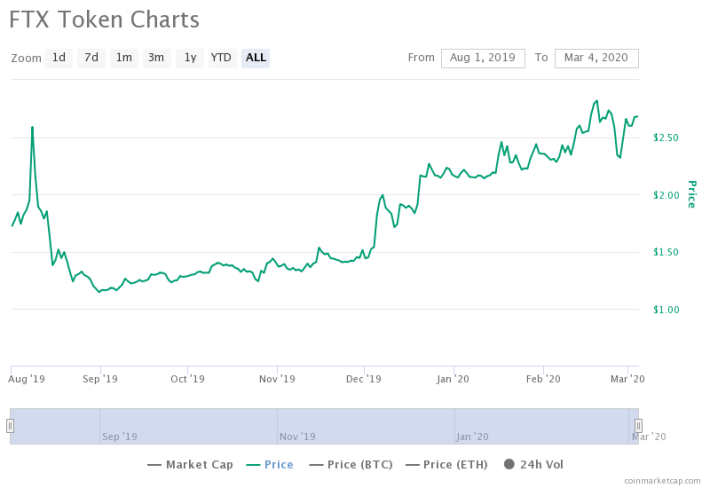Set zoom to 1y
710x488 pixels.
click(x=190, y=58)
